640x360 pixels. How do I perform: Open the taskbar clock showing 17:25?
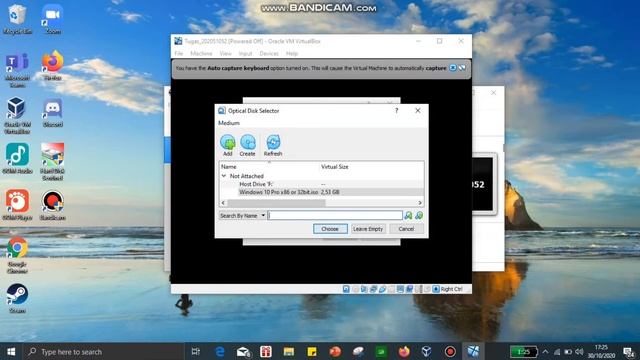601,351
